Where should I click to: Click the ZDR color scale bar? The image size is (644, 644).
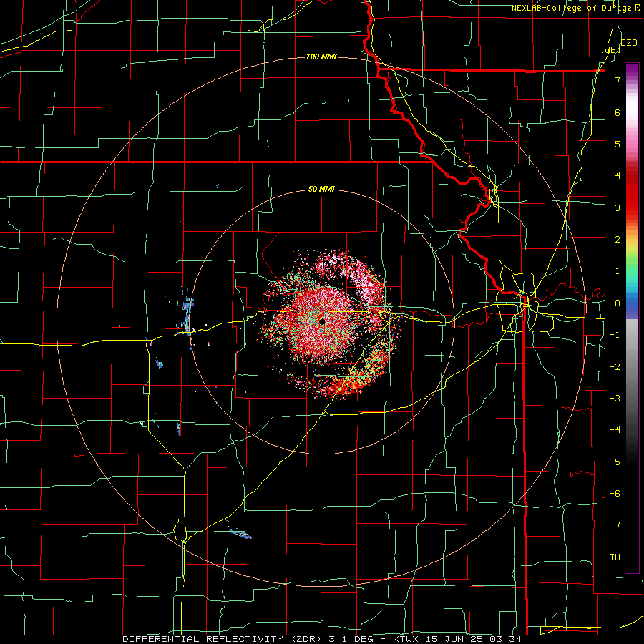632,318
